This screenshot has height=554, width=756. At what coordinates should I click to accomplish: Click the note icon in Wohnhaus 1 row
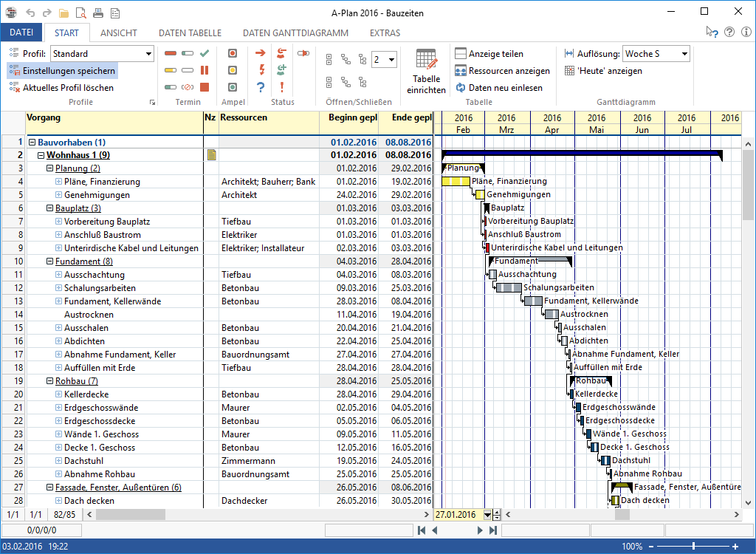tap(211, 155)
